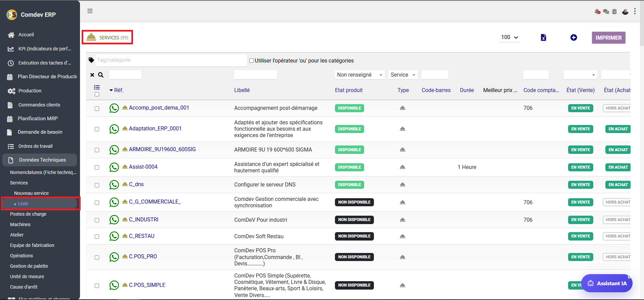The image size is (644, 300).
Task: Click the tag icon beside Tag/catégorie
Action: (91, 60)
